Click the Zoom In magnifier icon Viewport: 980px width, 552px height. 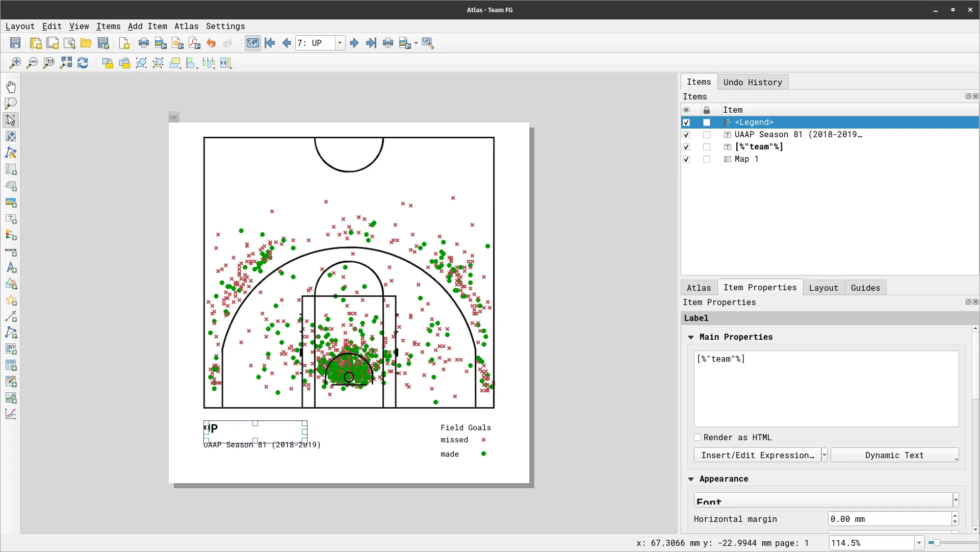[x=15, y=63]
